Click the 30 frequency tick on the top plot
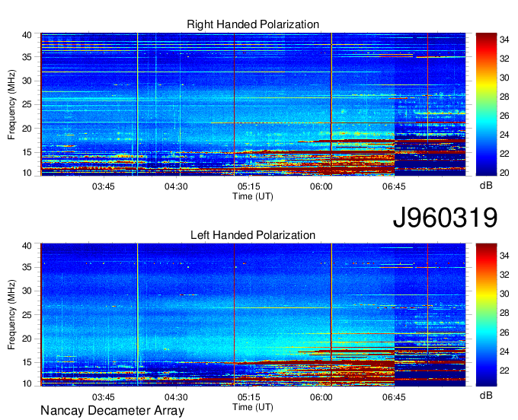This screenshot has width=518, height=420. tap(27, 81)
